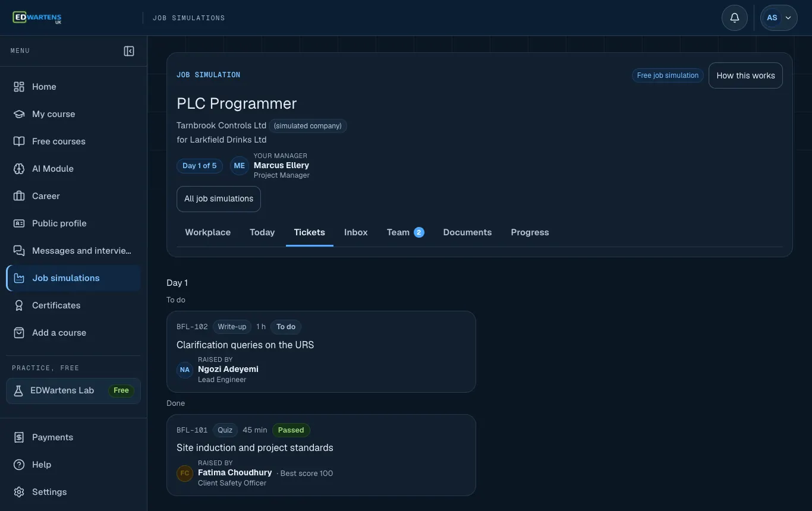Click the Passed status badge
The width and height of the screenshot is (812, 511).
coord(291,430)
